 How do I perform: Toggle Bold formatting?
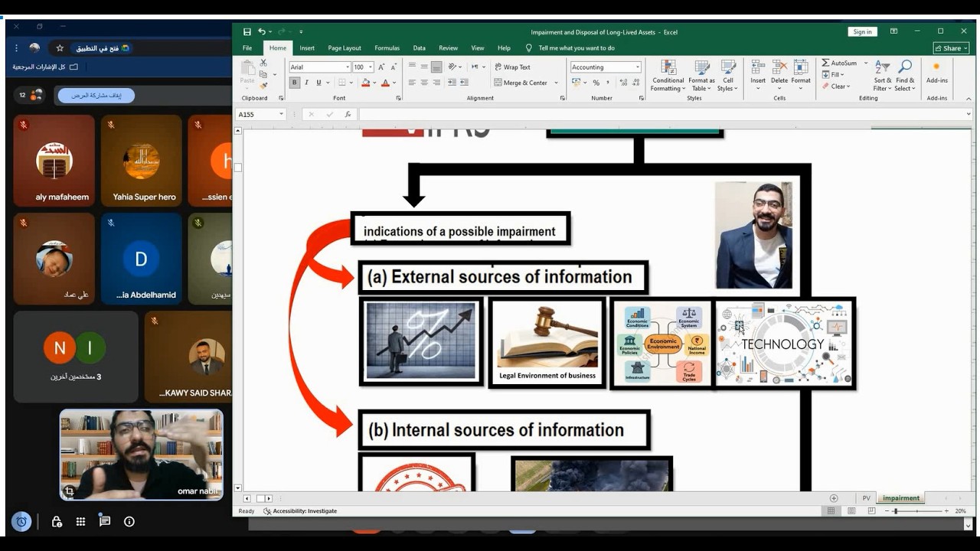[x=295, y=83]
